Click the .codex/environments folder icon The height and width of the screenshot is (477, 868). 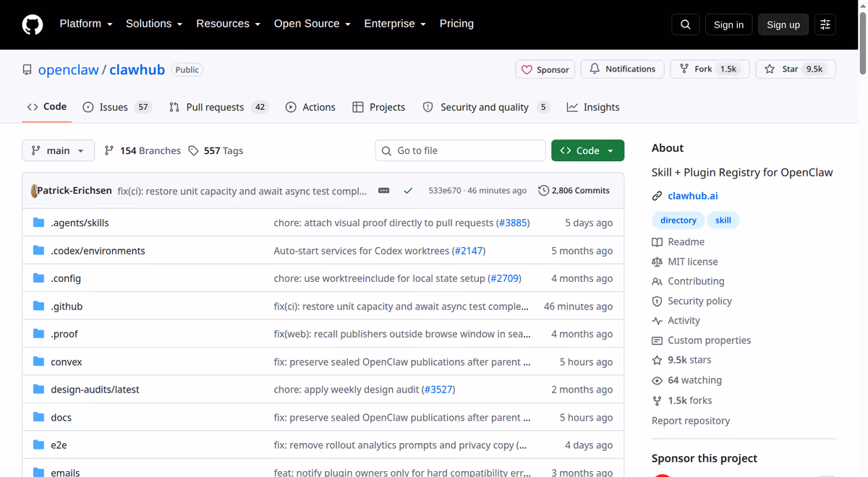pyautogui.click(x=39, y=251)
